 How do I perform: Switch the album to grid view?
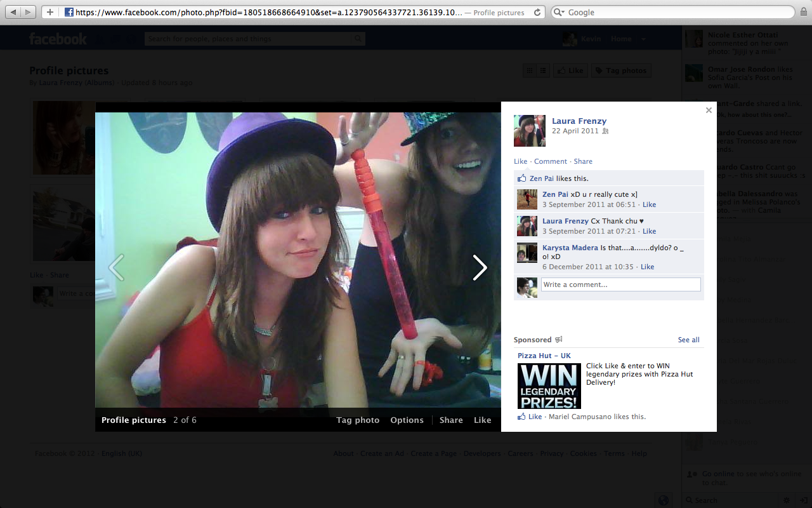(530, 70)
